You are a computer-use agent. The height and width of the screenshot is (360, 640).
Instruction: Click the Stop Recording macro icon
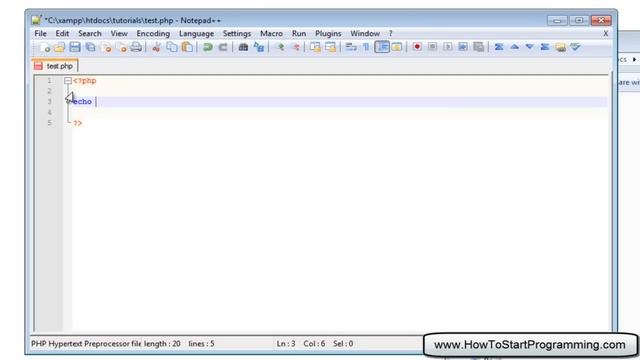[432, 47]
